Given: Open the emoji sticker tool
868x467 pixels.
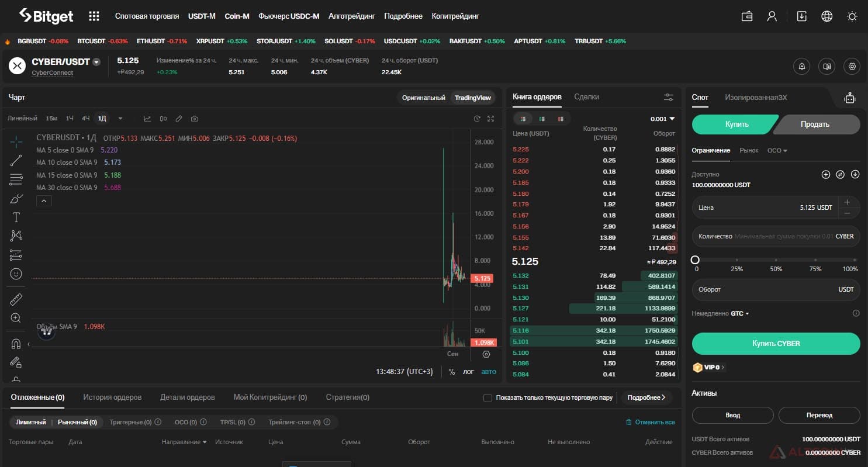Looking at the screenshot, I should tap(16, 274).
